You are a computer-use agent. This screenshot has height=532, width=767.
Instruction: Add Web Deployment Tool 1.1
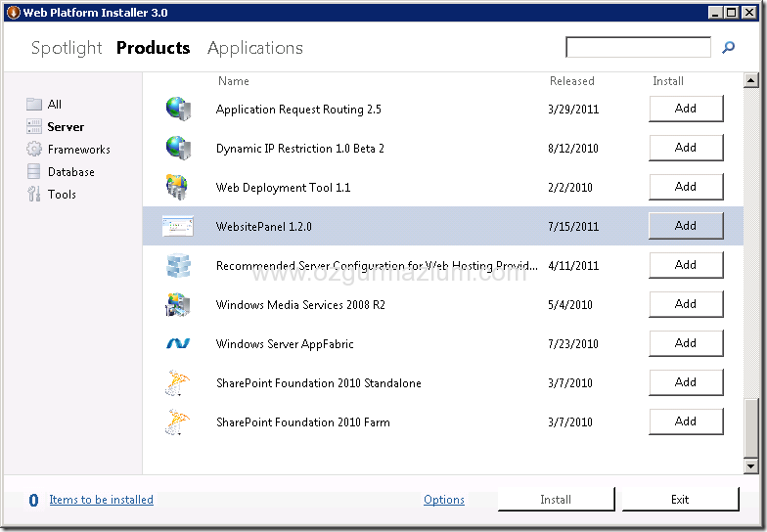click(686, 187)
